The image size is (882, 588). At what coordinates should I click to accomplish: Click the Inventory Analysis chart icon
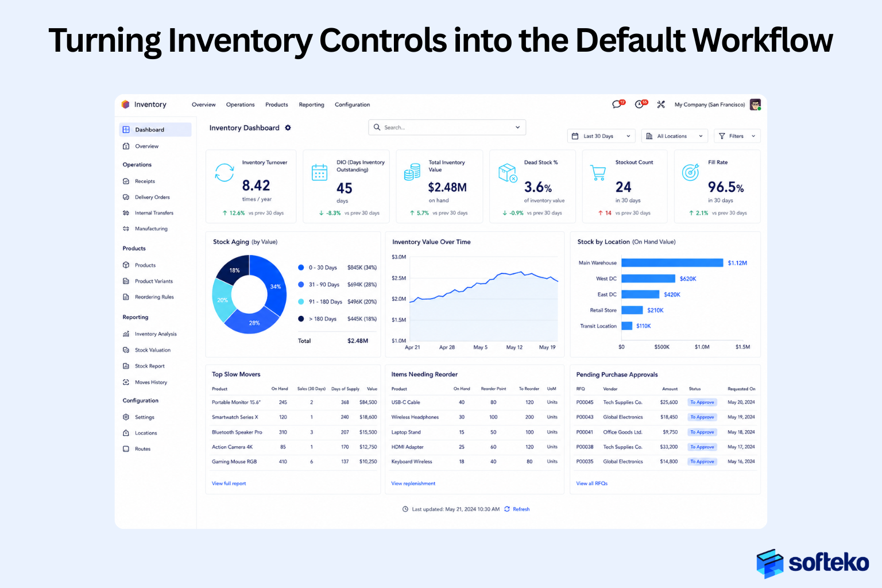click(x=126, y=334)
